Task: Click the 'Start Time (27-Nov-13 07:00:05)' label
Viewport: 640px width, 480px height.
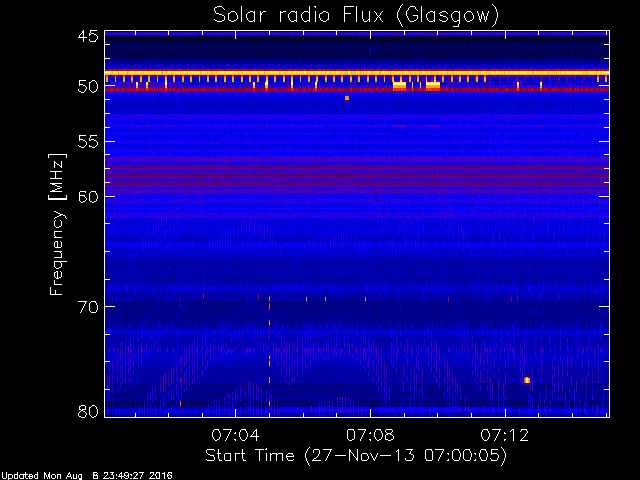Action: (356, 456)
